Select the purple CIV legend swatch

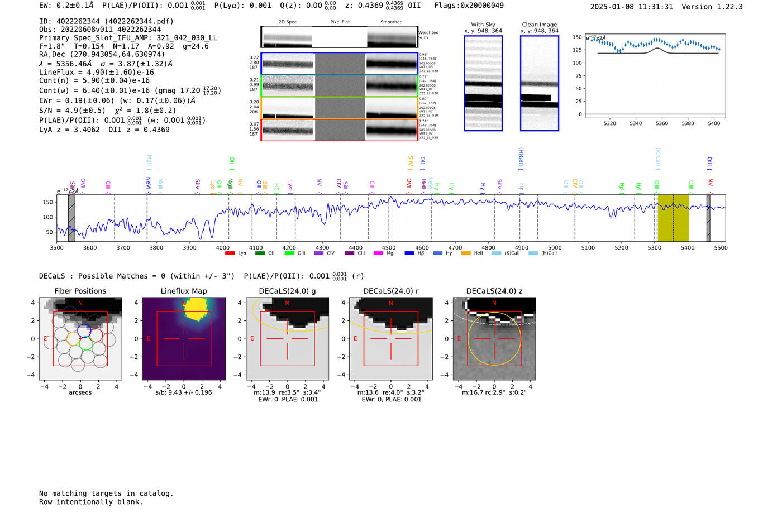coord(319,253)
